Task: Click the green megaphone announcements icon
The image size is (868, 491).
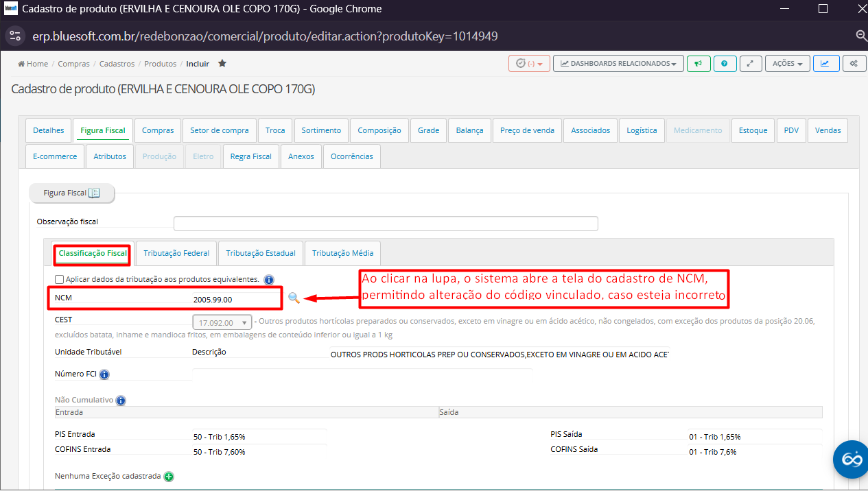Action: (698, 64)
